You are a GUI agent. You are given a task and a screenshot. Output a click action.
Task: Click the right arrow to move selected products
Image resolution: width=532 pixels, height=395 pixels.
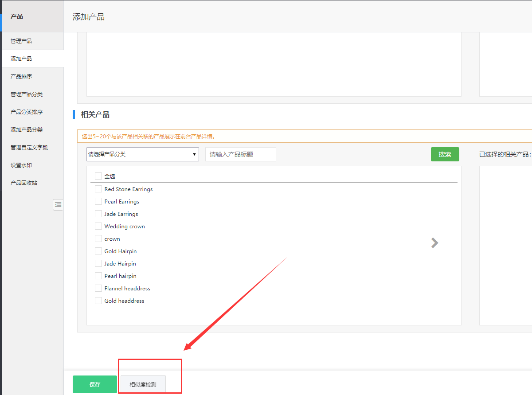(434, 243)
